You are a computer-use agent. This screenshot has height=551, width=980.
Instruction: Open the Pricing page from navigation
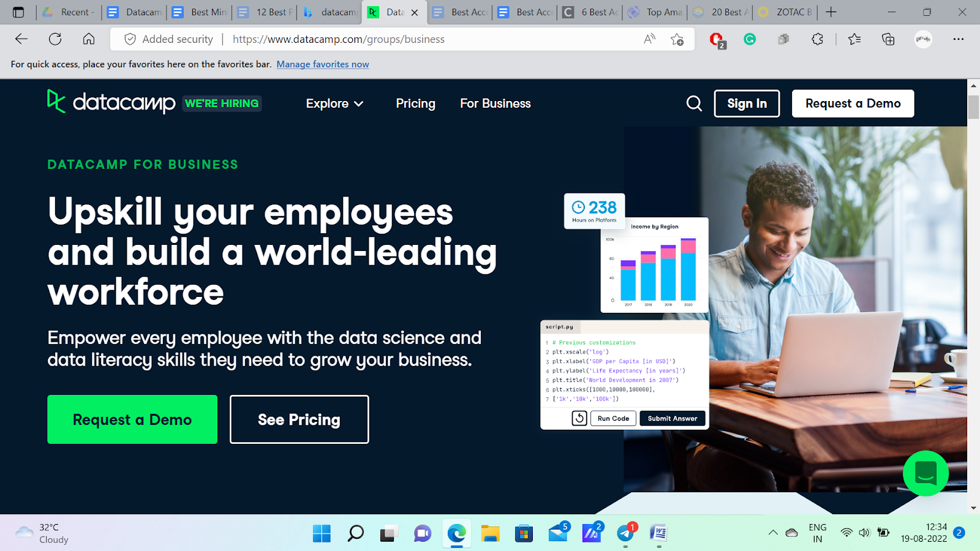pyautogui.click(x=415, y=103)
